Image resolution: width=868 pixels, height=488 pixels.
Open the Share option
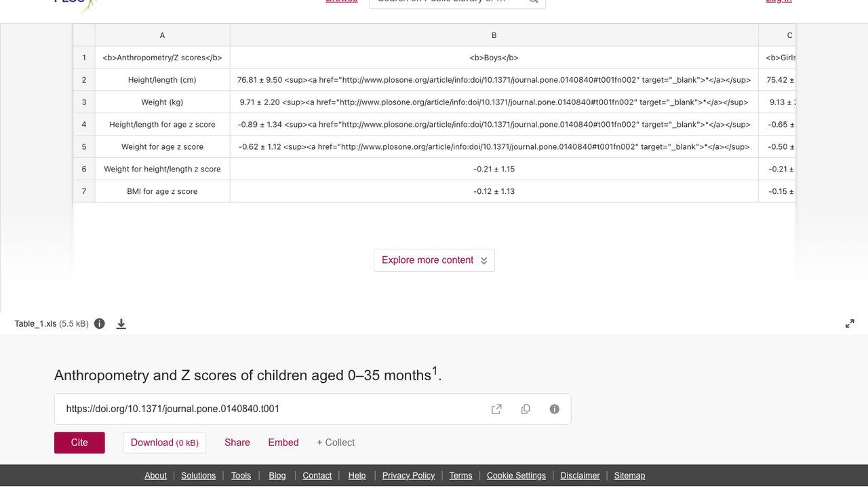click(237, 443)
